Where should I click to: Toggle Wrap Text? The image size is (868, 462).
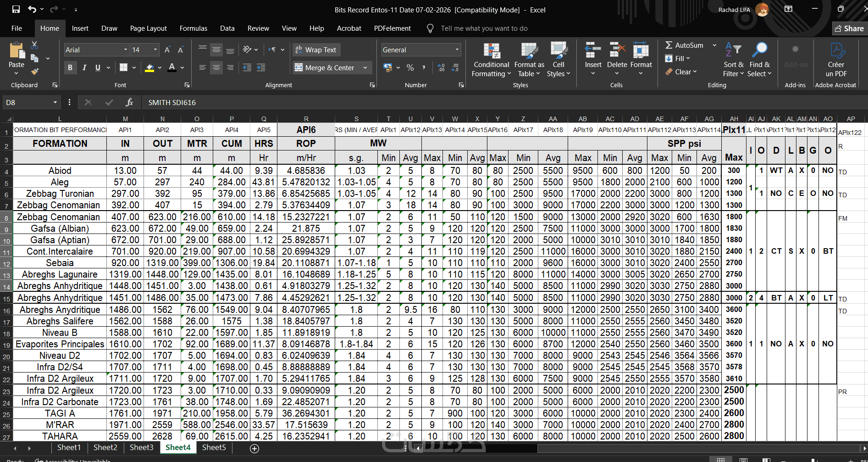[x=316, y=50]
